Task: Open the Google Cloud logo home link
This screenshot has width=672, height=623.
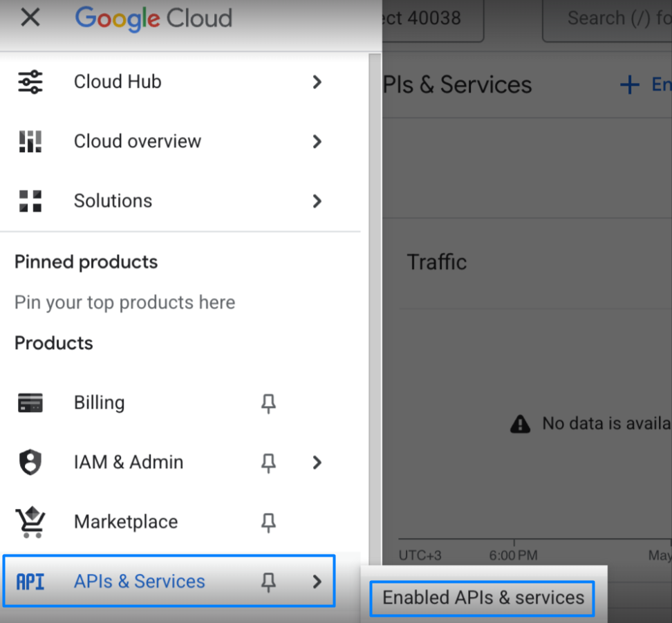Action: tap(153, 19)
